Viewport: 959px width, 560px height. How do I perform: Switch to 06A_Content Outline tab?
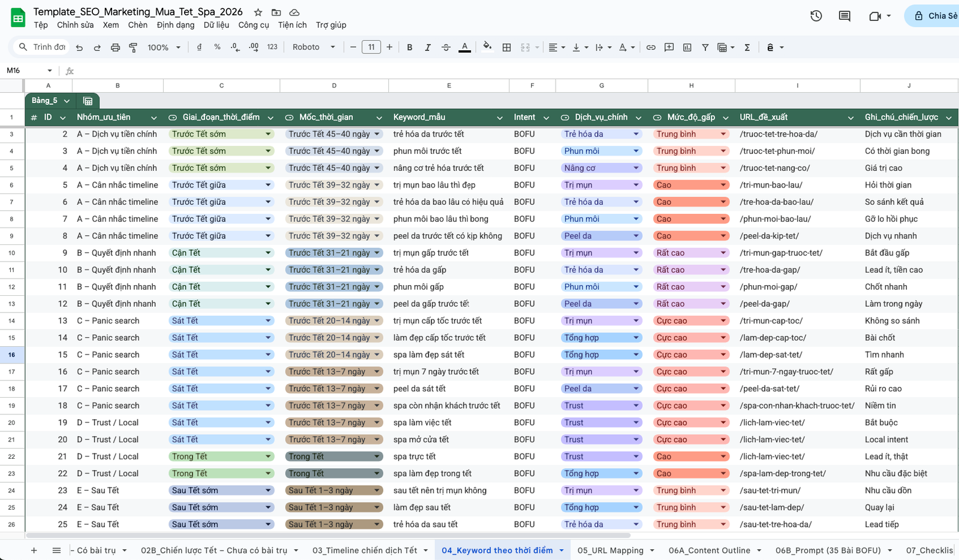[709, 550]
